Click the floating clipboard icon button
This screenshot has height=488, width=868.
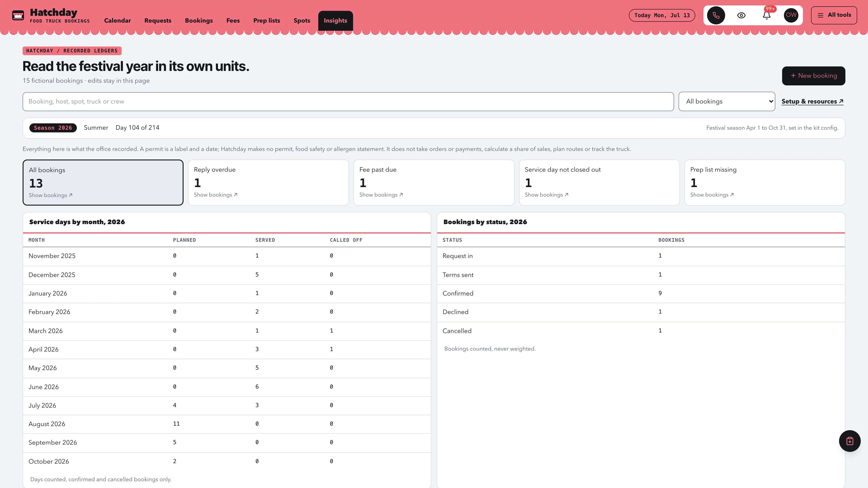click(849, 441)
